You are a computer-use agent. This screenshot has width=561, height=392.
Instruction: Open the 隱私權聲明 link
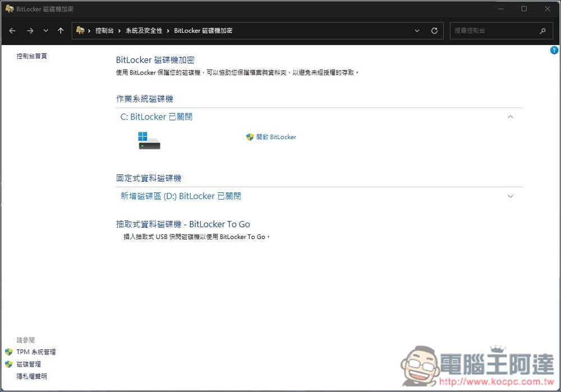[32, 376]
